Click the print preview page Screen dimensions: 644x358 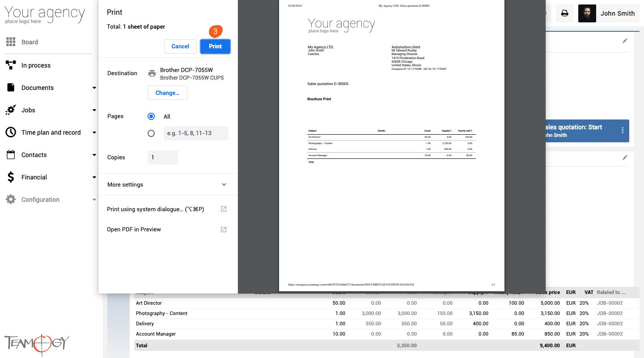pyautogui.click(x=391, y=145)
